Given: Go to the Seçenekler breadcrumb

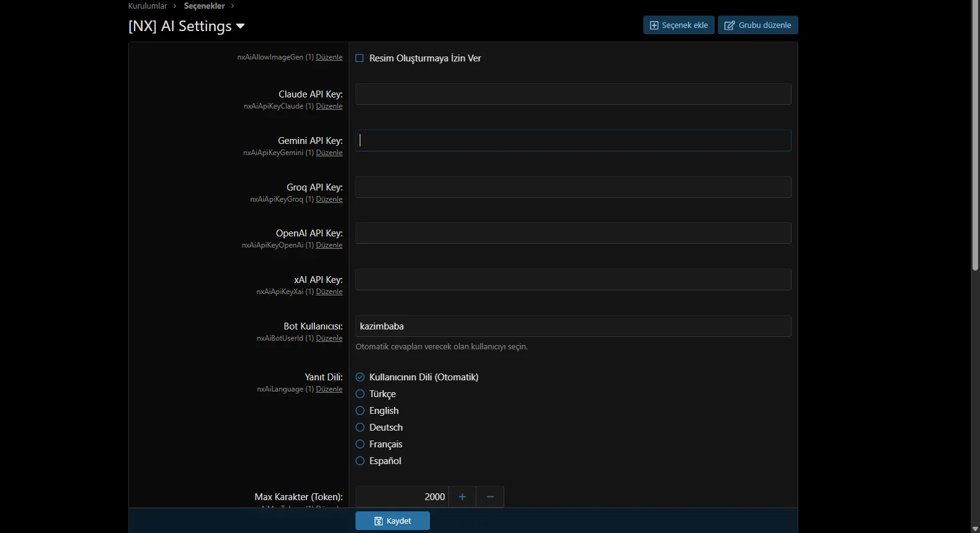Looking at the screenshot, I should point(204,6).
